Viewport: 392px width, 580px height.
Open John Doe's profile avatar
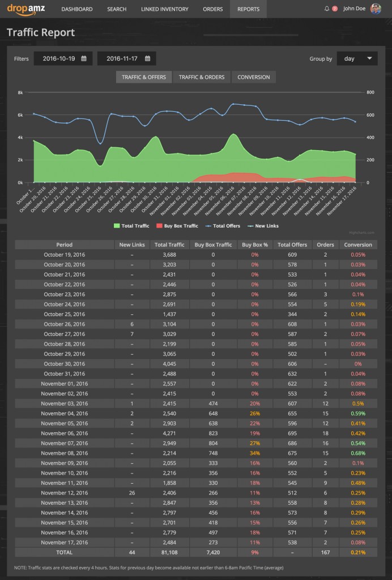point(376,8)
